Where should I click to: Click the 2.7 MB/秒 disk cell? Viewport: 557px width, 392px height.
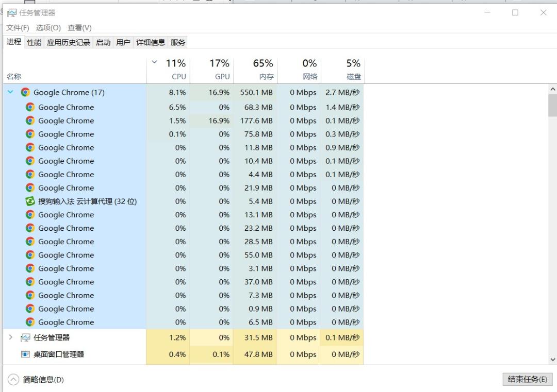pos(342,92)
